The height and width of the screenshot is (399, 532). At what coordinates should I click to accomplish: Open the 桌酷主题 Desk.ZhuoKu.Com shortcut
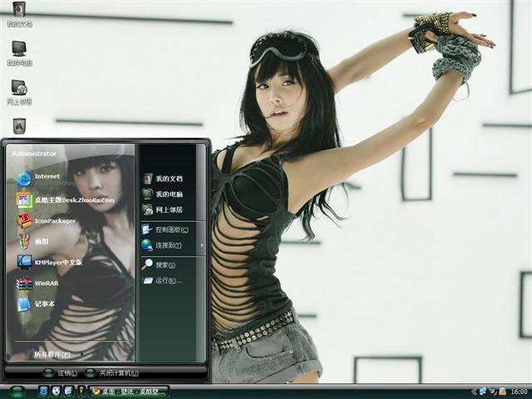pyautogui.click(x=74, y=199)
